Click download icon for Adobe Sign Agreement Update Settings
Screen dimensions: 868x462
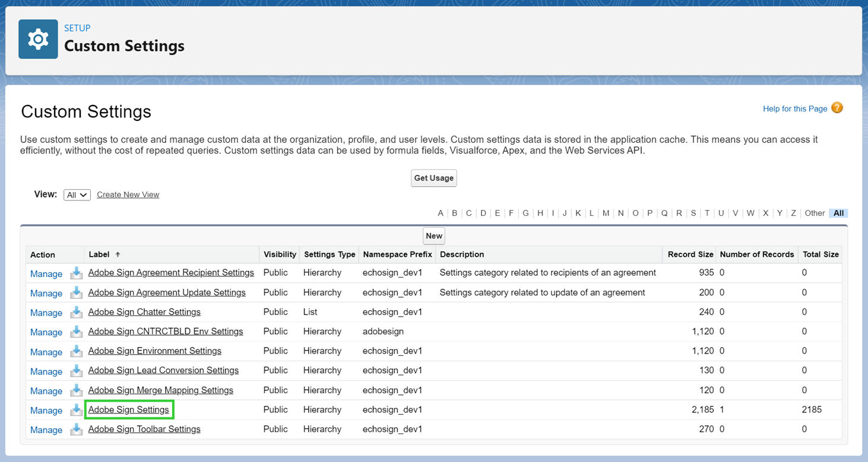coord(76,293)
